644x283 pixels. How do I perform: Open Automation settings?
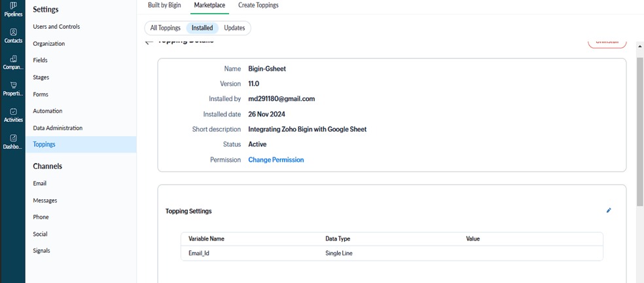click(x=48, y=111)
